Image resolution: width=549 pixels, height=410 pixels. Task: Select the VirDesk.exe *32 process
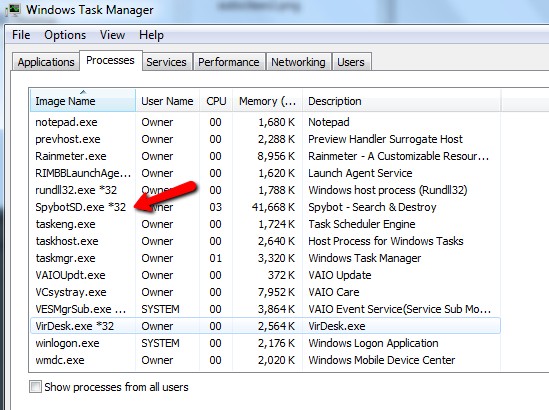coord(265,326)
